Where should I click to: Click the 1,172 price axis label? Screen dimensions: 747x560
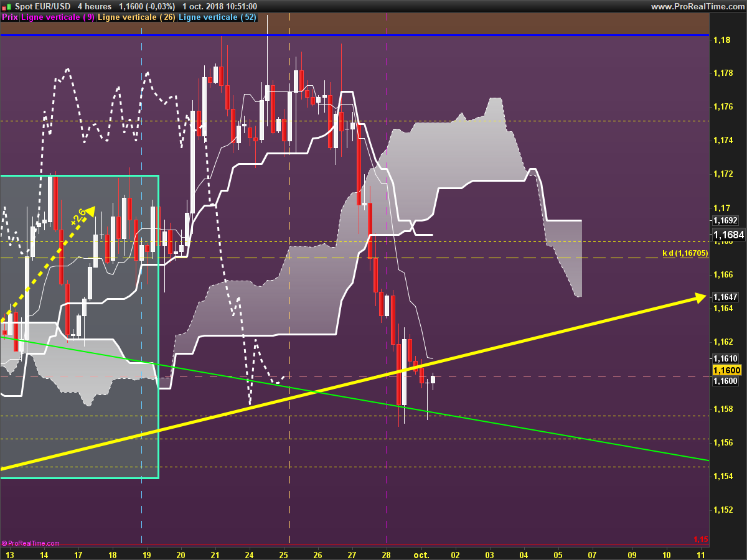click(723, 174)
